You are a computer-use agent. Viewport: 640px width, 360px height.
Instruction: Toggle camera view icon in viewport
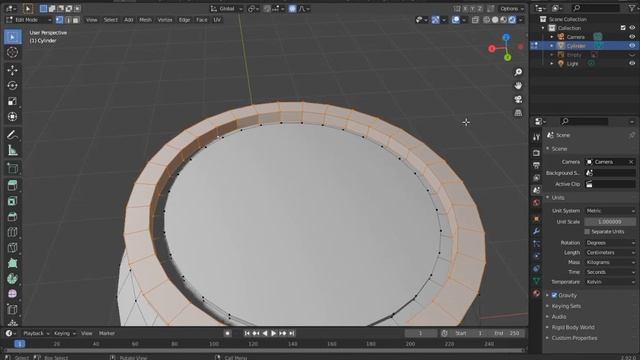coord(518,100)
